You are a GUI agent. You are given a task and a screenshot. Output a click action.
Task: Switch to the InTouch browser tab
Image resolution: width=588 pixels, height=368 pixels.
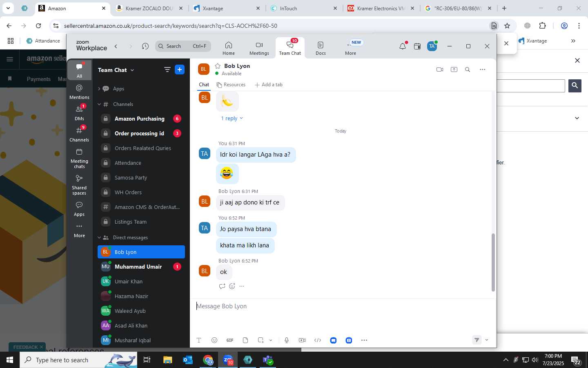(304, 8)
